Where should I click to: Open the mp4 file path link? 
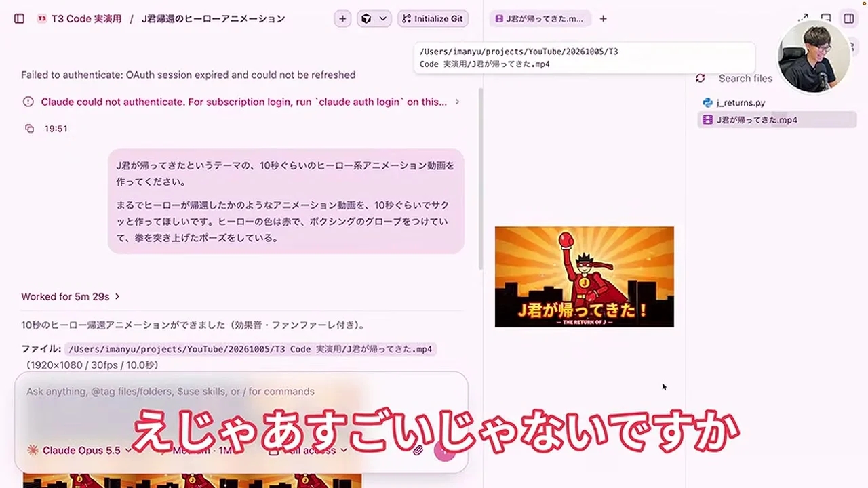click(x=250, y=350)
